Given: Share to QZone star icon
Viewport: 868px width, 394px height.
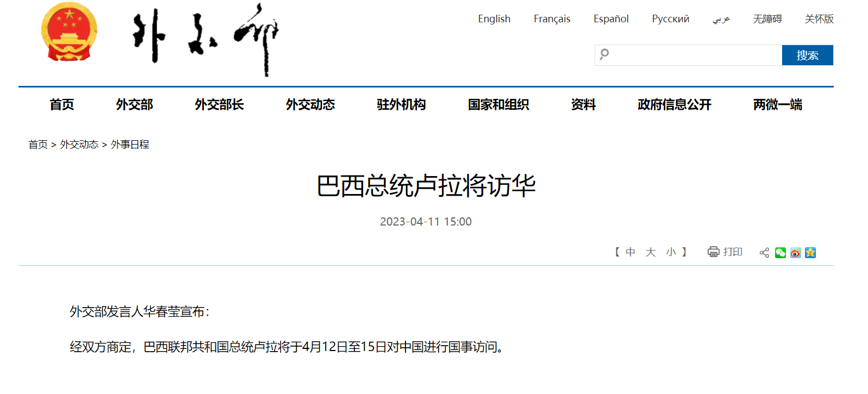Looking at the screenshot, I should point(810,253).
